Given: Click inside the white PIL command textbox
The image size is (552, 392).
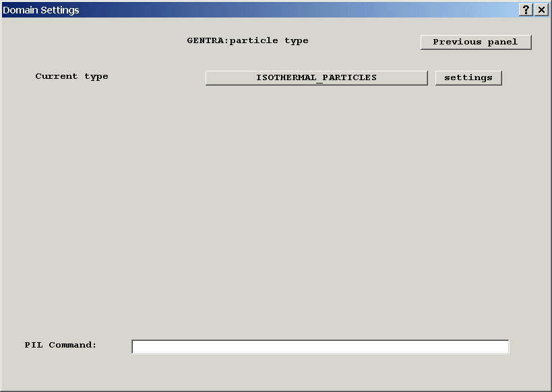Looking at the screenshot, I should pos(320,346).
